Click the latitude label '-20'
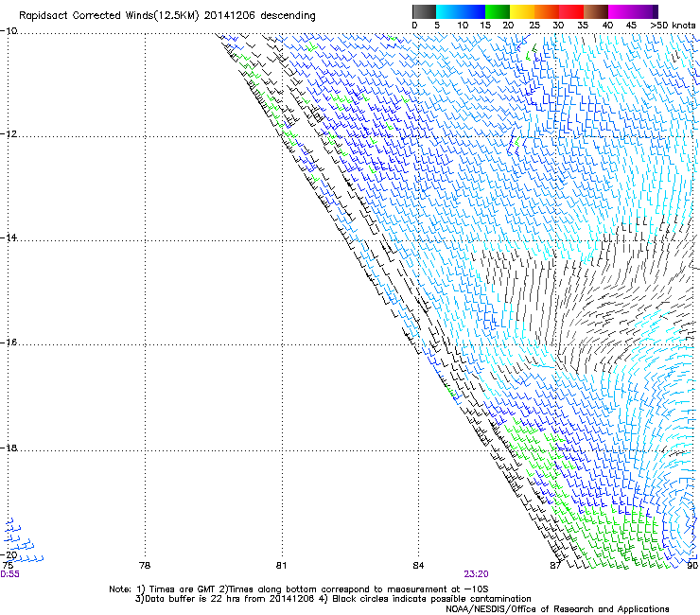The height and width of the screenshot is (615, 700). pyautogui.click(x=9, y=555)
